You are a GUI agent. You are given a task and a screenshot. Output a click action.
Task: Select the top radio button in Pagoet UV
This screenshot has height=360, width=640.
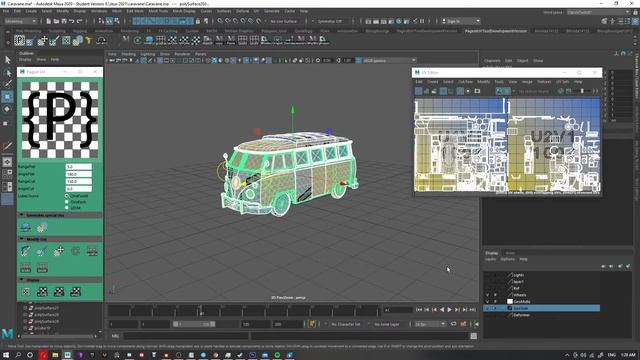[67, 196]
